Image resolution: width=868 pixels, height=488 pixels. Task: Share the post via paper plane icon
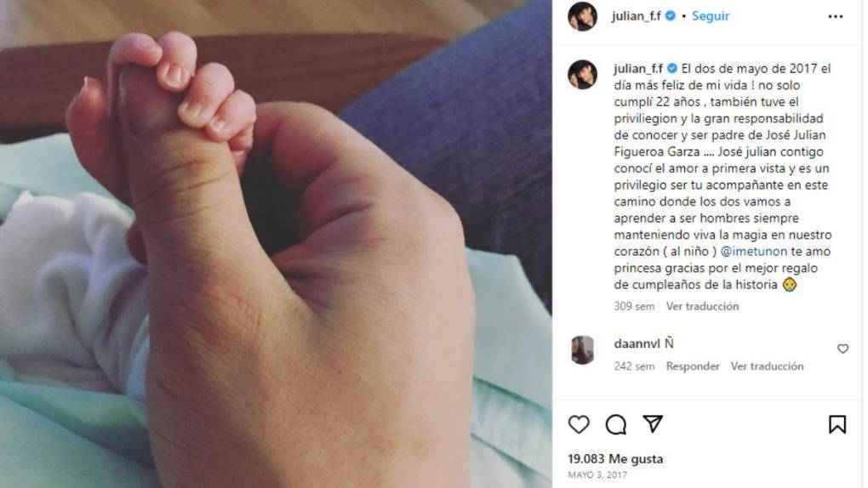pos(653,424)
